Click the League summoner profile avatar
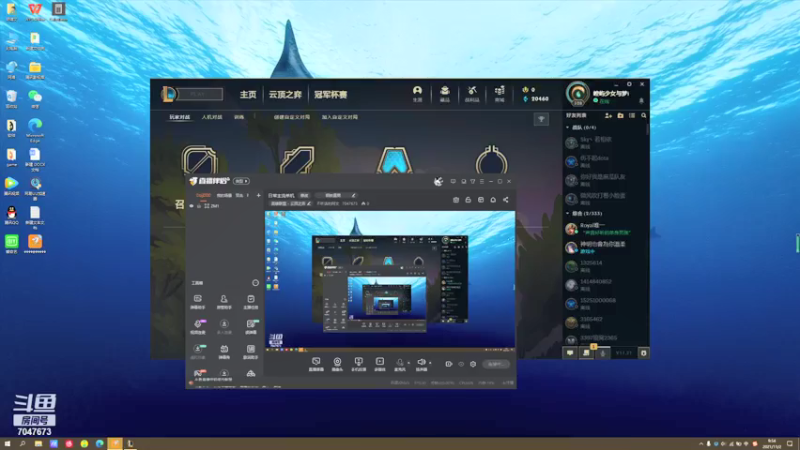Viewport: 800px width, 450px height. [x=578, y=94]
